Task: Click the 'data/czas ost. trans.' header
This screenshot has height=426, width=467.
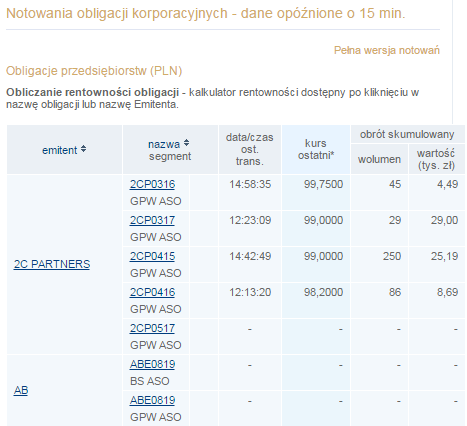Action: [x=250, y=150]
